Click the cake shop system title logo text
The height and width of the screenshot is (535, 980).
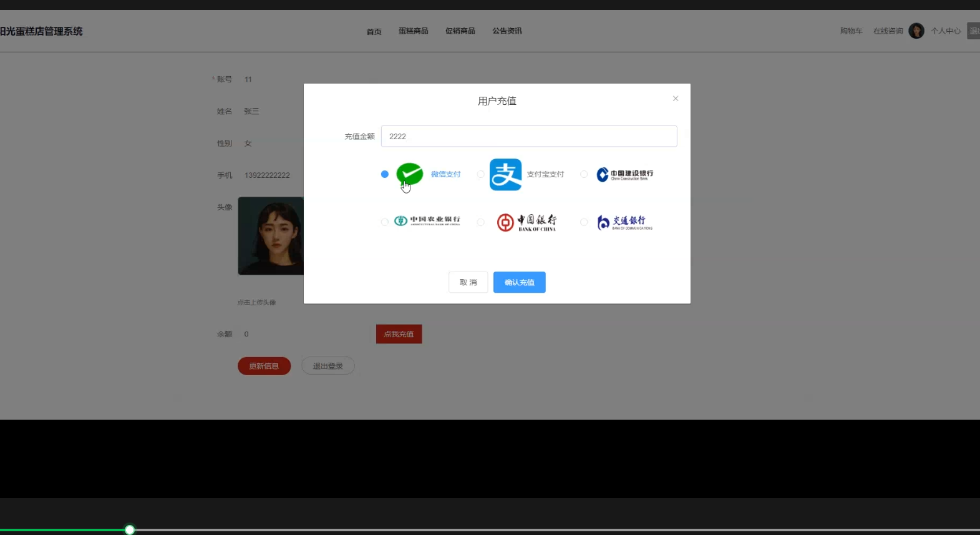point(41,31)
